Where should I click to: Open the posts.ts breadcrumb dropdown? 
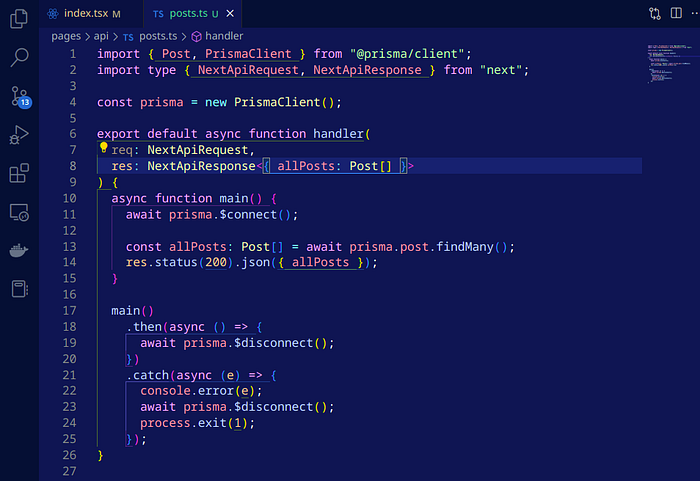[x=150, y=36]
